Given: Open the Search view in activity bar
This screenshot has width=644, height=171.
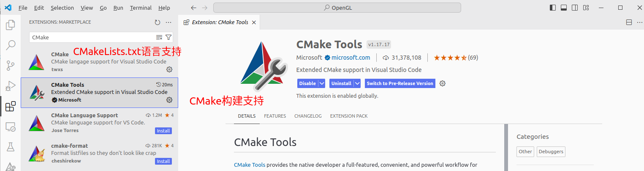Looking at the screenshot, I should click(x=10, y=45).
